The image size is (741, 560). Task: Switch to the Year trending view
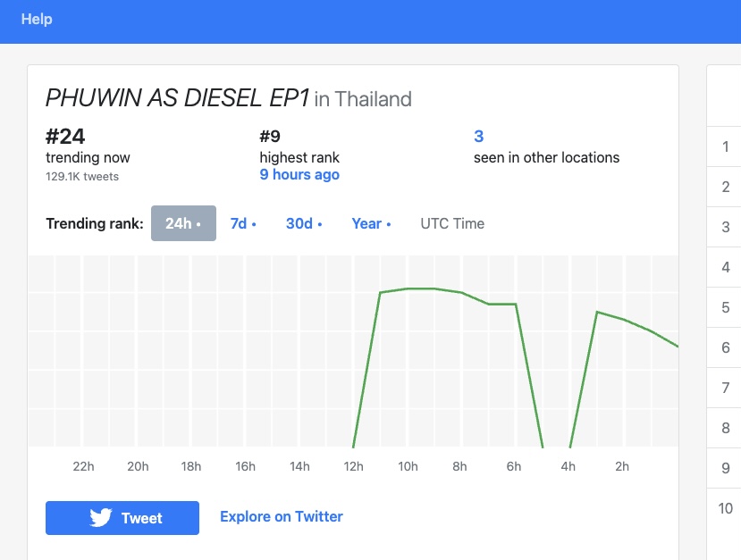point(371,223)
